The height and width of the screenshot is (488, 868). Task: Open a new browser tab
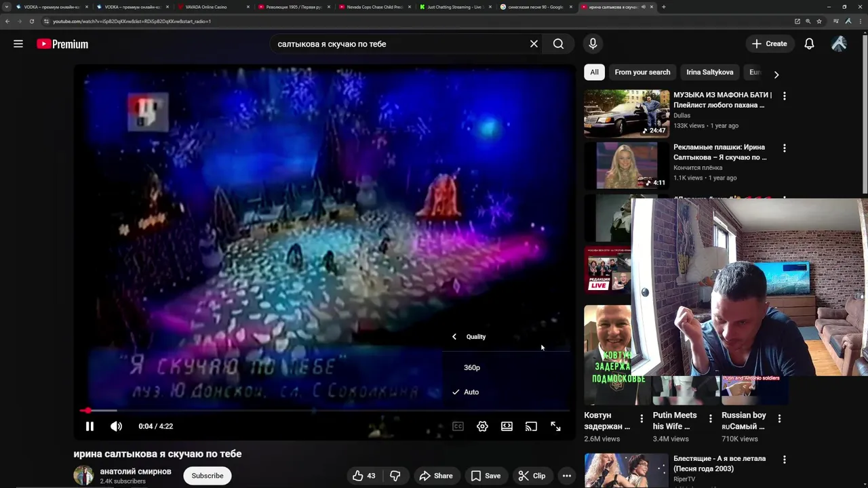click(663, 7)
